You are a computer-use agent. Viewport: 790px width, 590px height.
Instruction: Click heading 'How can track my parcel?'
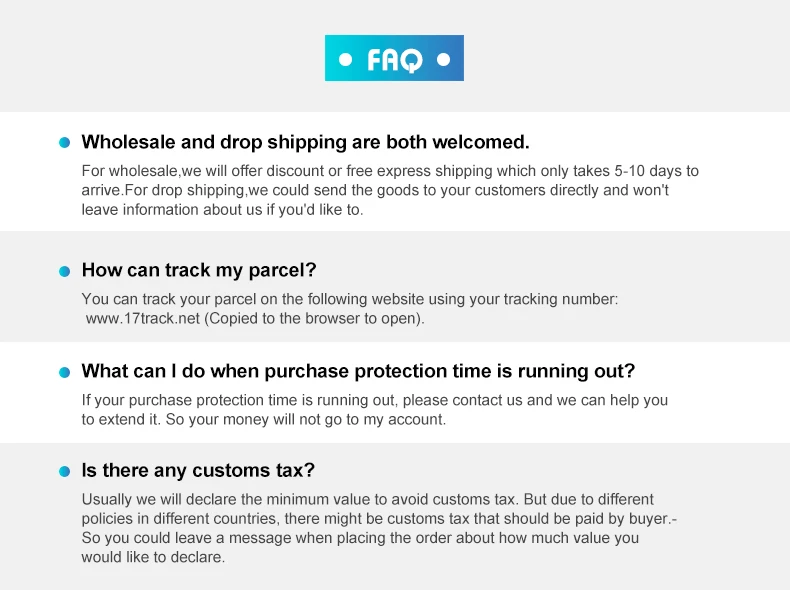coord(199,270)
